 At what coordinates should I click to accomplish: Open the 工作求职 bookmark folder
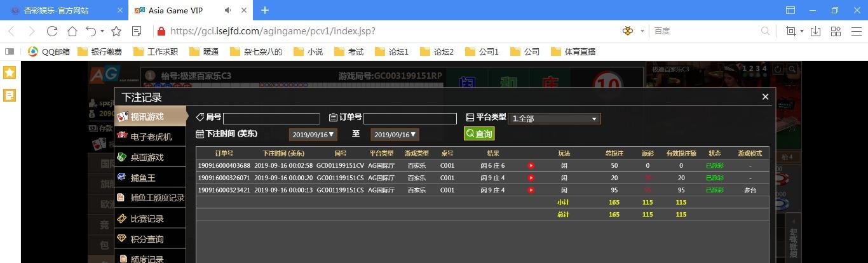[156, 51]
